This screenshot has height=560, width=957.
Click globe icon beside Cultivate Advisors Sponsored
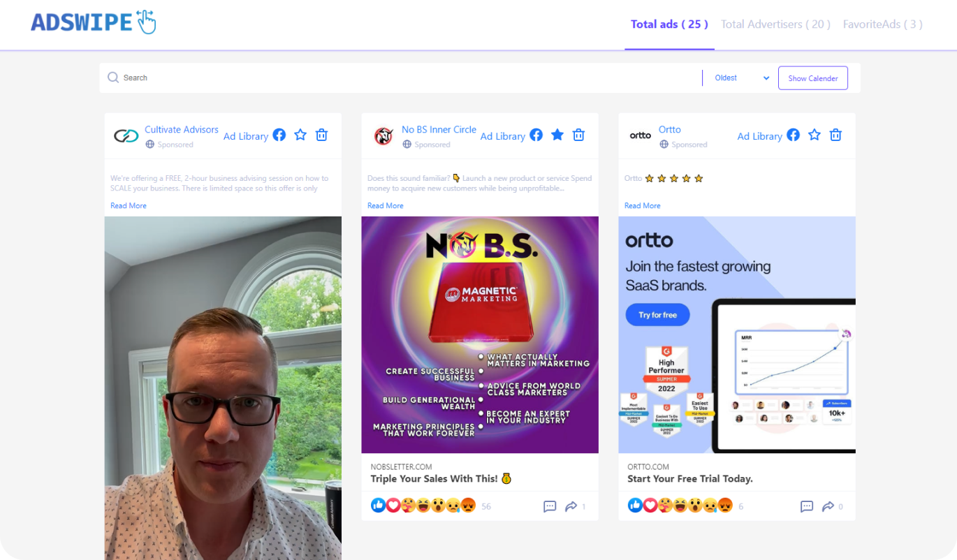click(x=149, y=145)
